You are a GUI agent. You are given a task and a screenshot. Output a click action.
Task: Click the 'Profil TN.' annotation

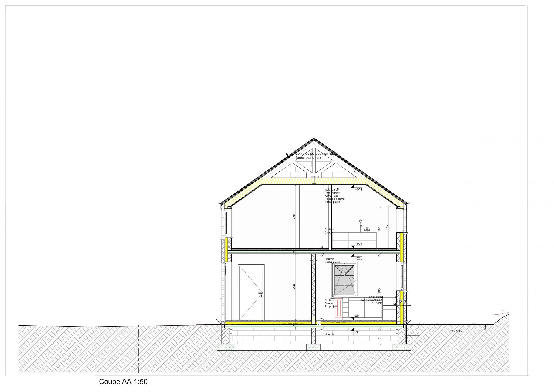pyautogui.click(x=457, y=331)
